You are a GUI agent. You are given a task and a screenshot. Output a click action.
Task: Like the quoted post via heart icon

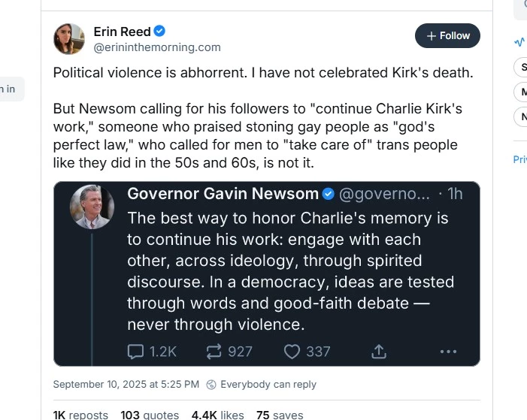pyautogui.click(x=292, y=351)
